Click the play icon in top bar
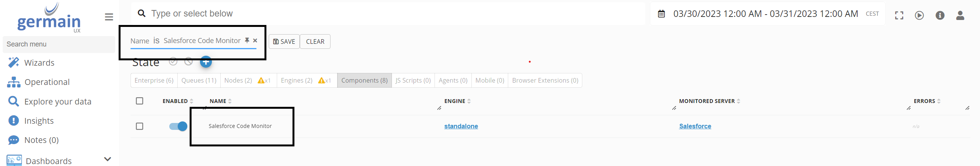This screenshot has width=980, height=166. click(x=919, y=15)
